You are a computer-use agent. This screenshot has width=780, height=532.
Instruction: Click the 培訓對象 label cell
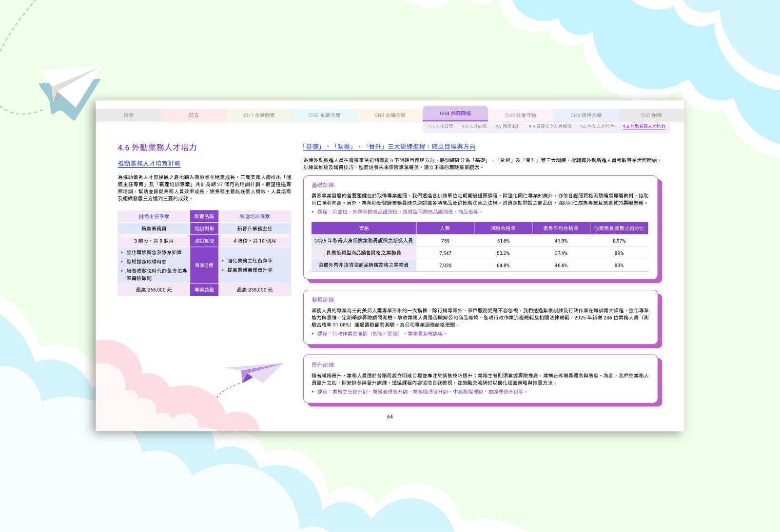tap(204, 228)
